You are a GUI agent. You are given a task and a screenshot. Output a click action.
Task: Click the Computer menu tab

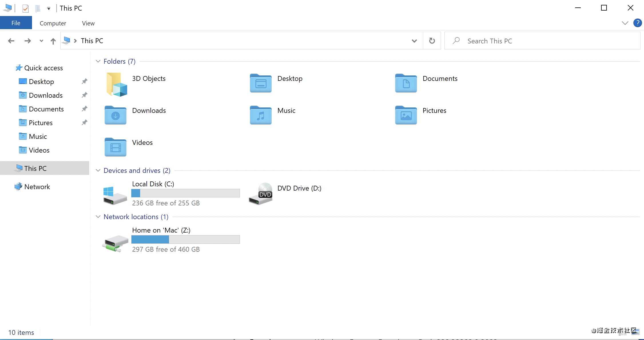51,23
